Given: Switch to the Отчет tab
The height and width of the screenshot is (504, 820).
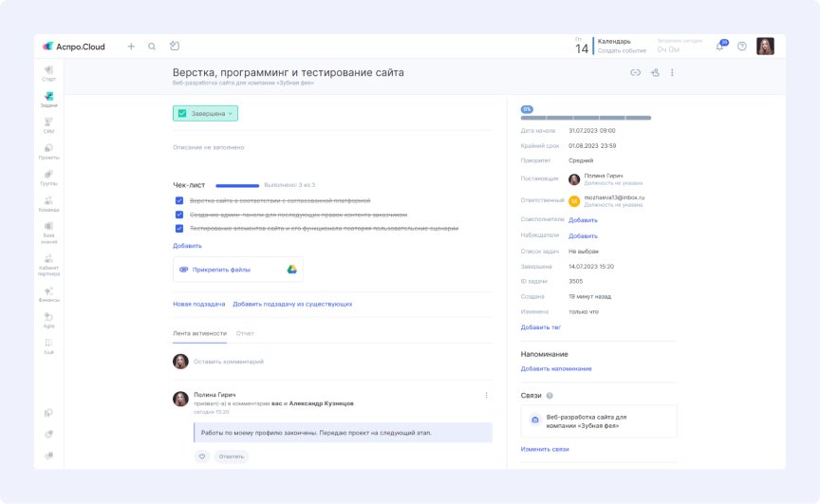Looking at the screenshot, I should pos(245,333).
